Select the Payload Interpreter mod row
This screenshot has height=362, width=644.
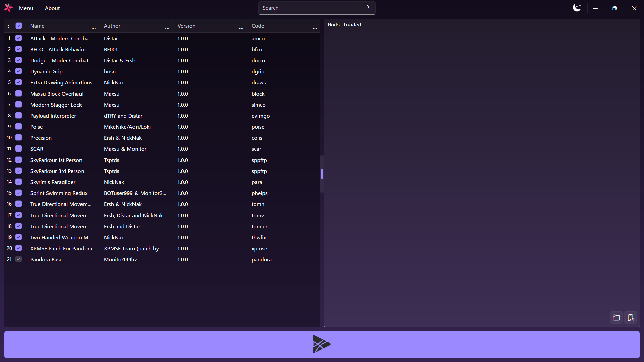click(x=53, y=116)
